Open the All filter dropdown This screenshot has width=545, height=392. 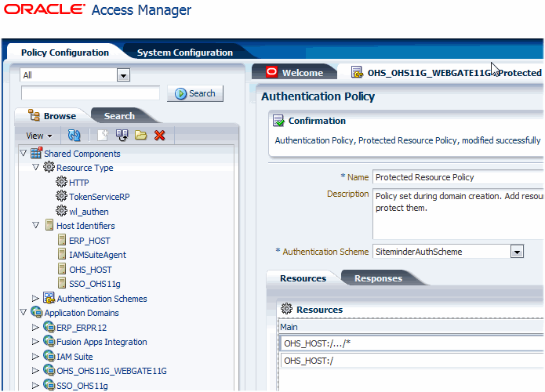point(123,75)
